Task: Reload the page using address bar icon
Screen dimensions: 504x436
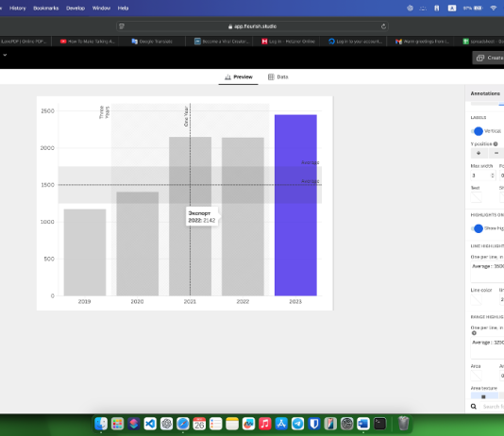Action: click(383, 26)
